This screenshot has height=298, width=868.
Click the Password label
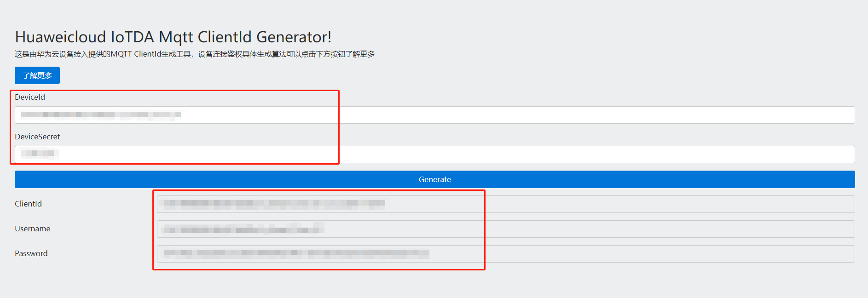tap(31, 253)
